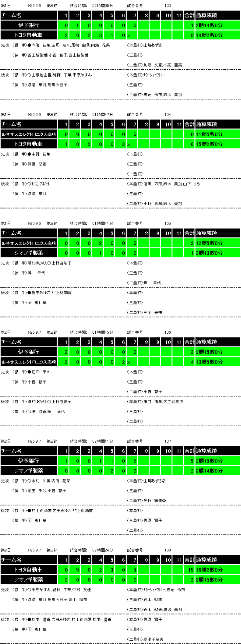Click game number 104

[167, 115]
